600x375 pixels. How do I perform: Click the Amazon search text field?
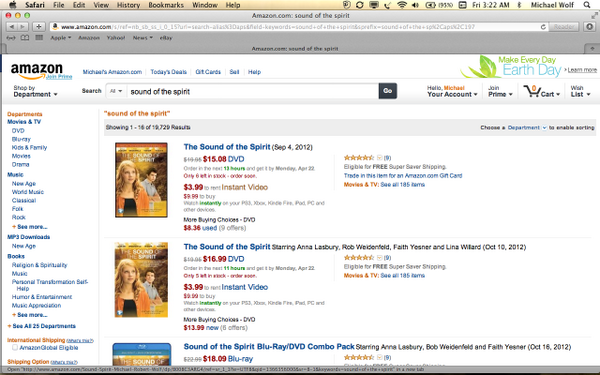pyautogui.click(x=253, y=91)
